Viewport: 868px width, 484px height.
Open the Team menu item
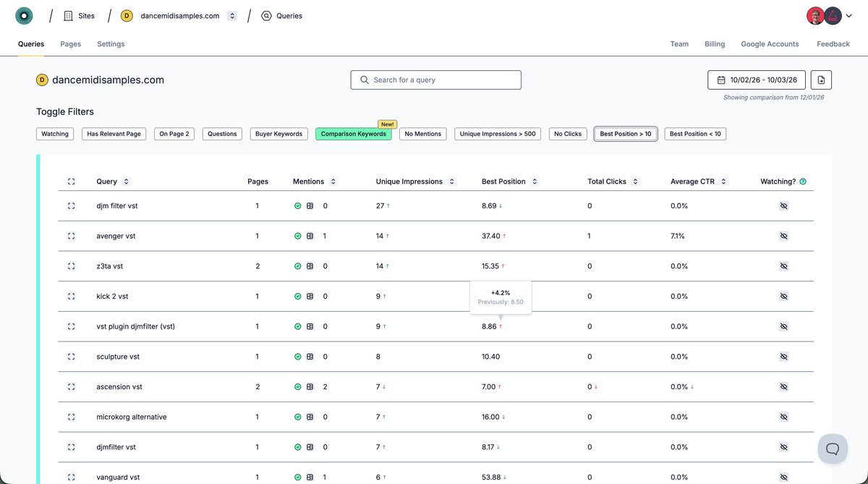[x=679, y=44]
